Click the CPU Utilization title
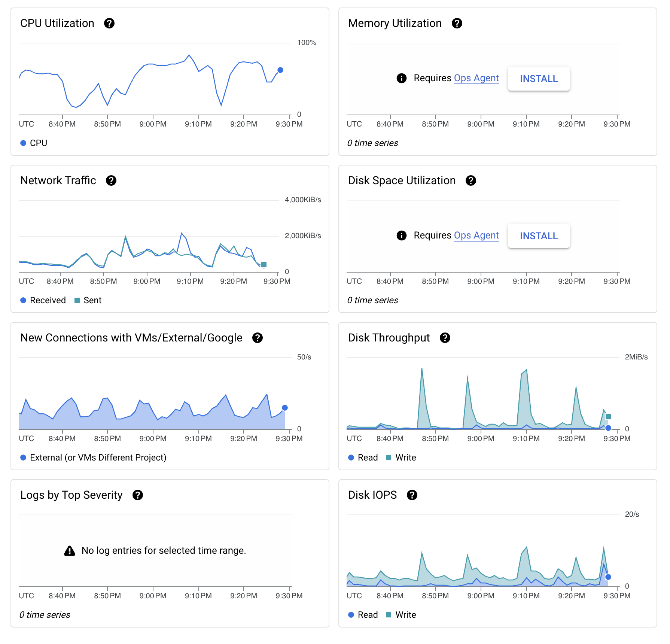This screenshot has height=644, width=670. 57,23
